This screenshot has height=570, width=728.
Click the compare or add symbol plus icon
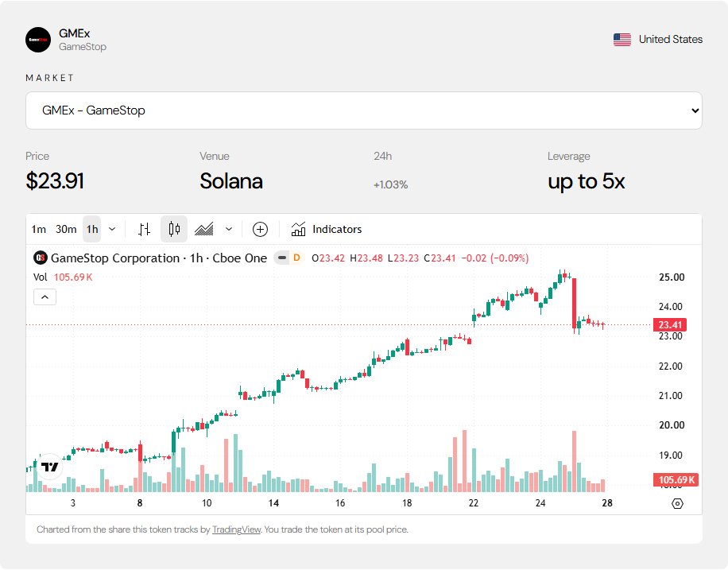tap(260, 229)
